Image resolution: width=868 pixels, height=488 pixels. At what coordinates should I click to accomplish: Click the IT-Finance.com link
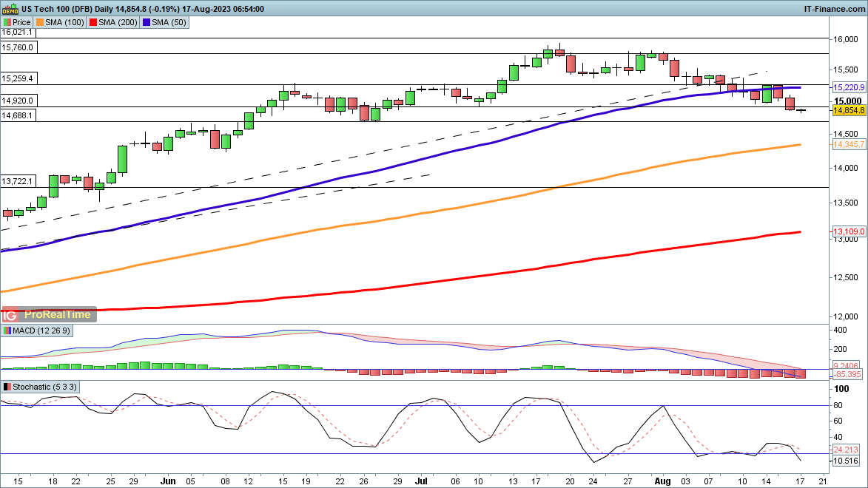click(834, 9)
